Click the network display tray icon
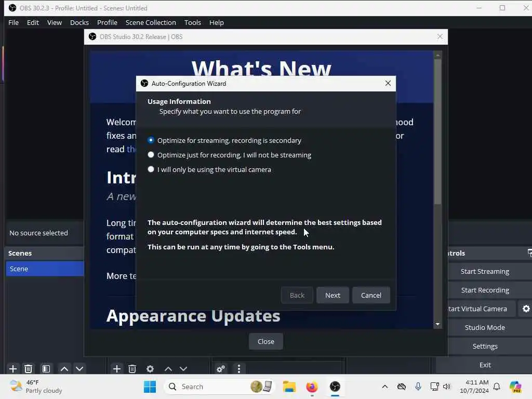This screenshot has height=399, width=532. click(x=435, y=387)
